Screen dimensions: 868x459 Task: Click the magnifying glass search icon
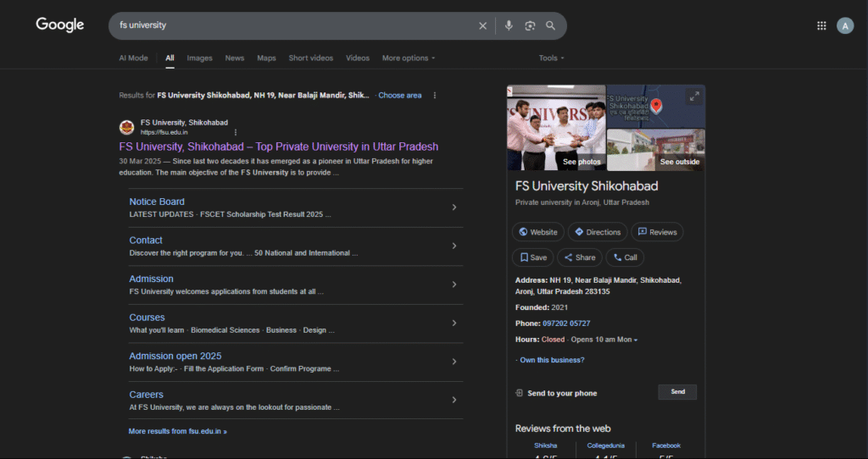click(x=551, y=26)
